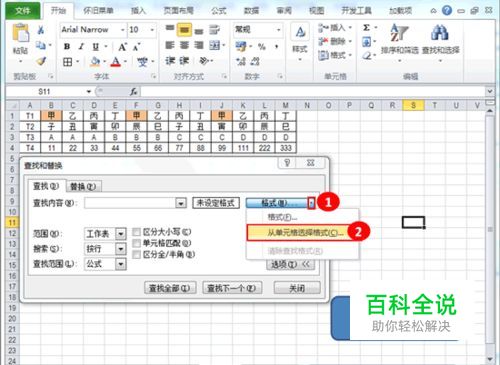500x365 pixels.
Task: Click the Options << button
Action: 291,265
